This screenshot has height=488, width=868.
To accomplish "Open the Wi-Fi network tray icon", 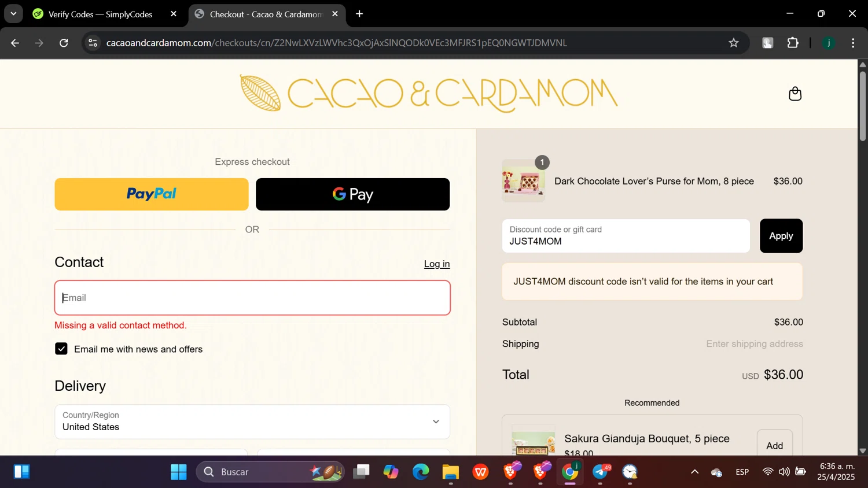I will 768,472.
